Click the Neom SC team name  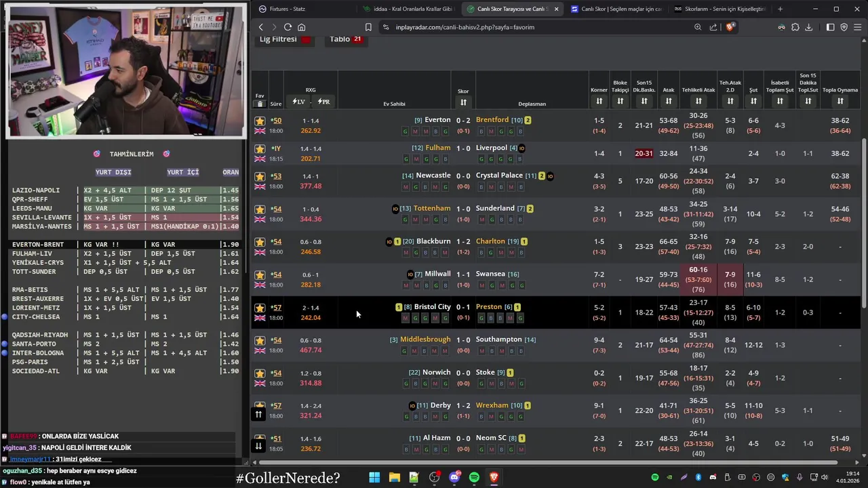click(x=491, y=438)
